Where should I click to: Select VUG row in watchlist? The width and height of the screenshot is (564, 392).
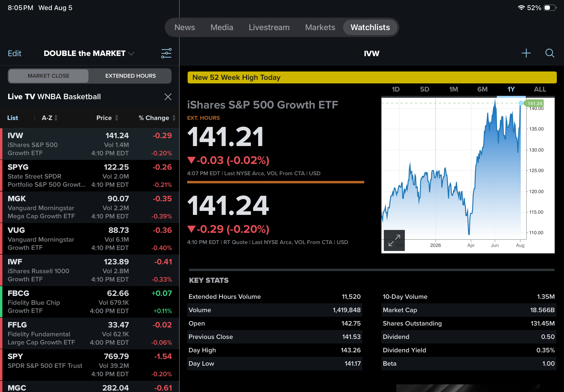(x=90, y=239)
